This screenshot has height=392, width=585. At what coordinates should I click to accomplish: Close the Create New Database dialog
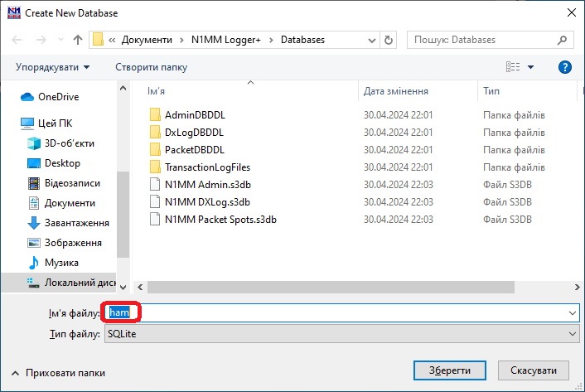tap(571, 12)
